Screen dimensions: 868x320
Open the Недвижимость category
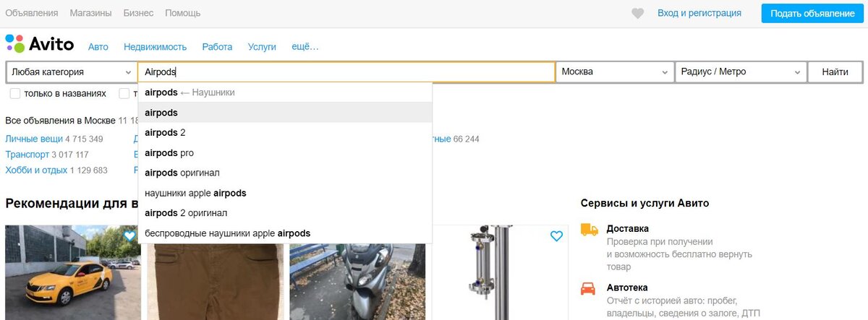tap(156, 46)
